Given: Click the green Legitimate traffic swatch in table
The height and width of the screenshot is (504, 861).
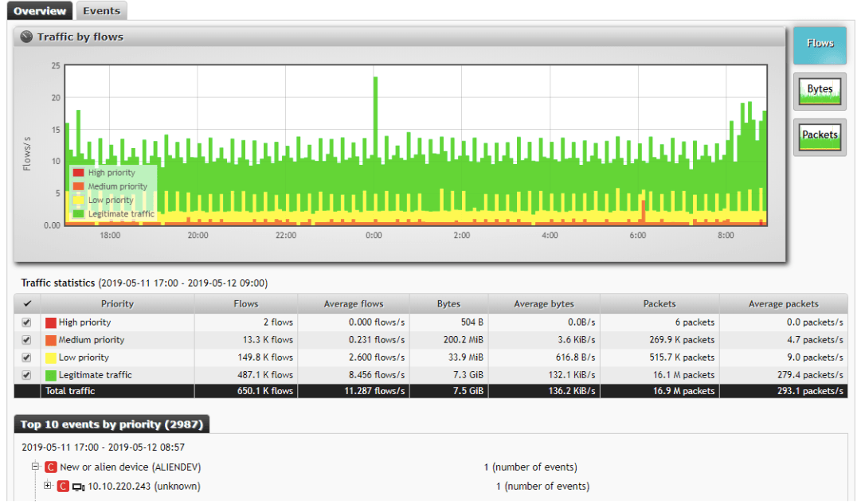Looking at the screenshot, I should [x=50, y=375].
